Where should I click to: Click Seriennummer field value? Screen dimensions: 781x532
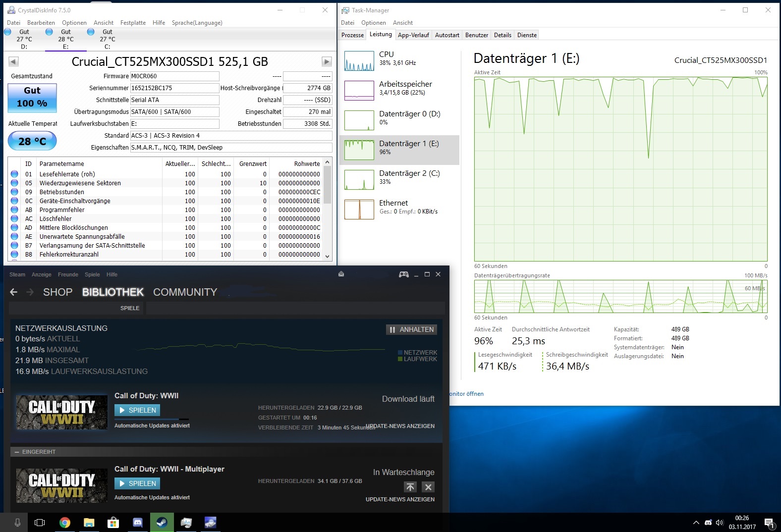click(x=174, y=88)
